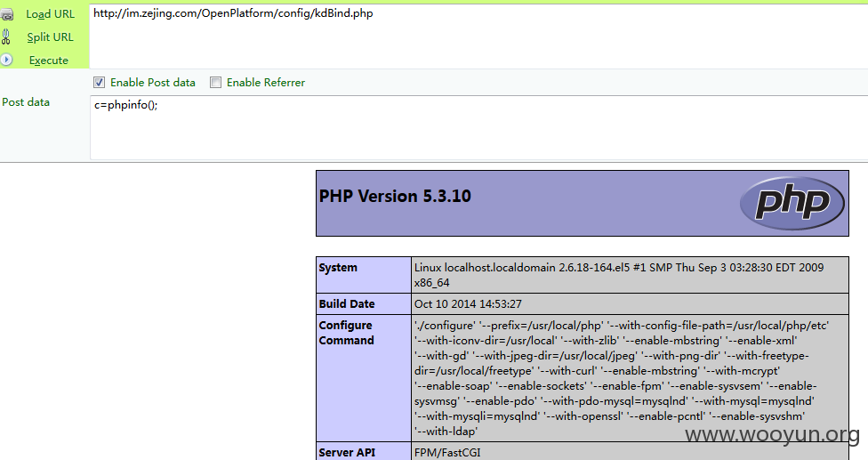Viewport: 868px width, 460px height.
Task: Click the PHP logo image
Action: click(x=792, y=203)
